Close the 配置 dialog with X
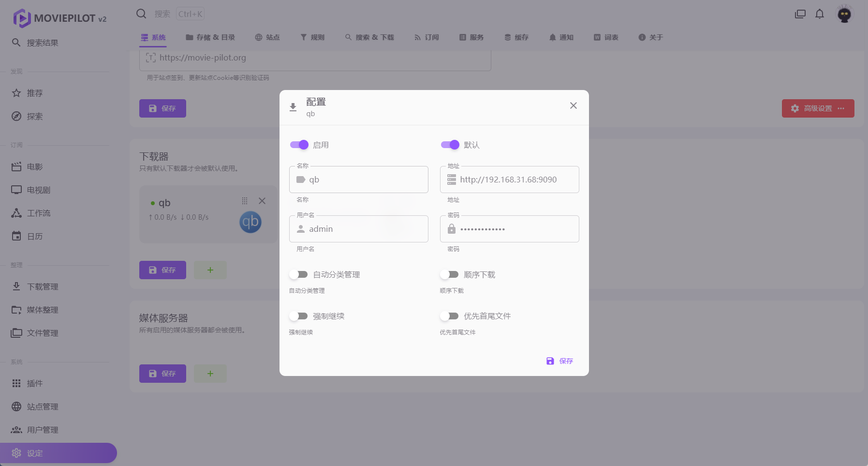The height and width of the screenshot is (466, 868). coord(574,105)
